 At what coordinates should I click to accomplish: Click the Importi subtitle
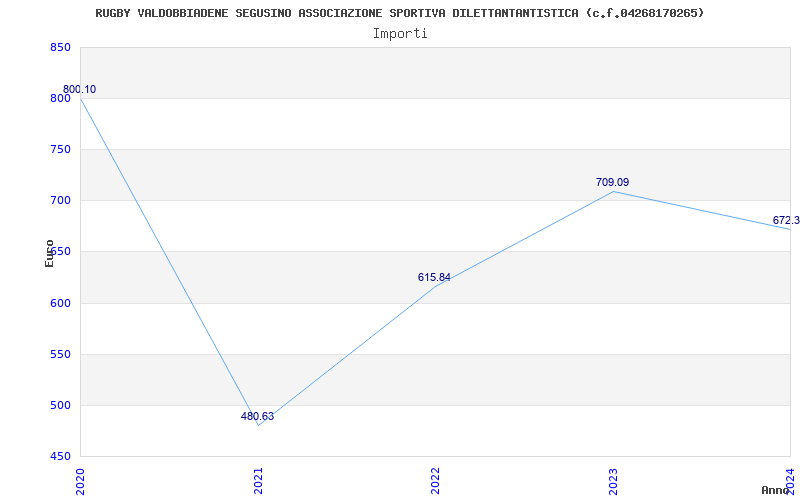(400, 34)
